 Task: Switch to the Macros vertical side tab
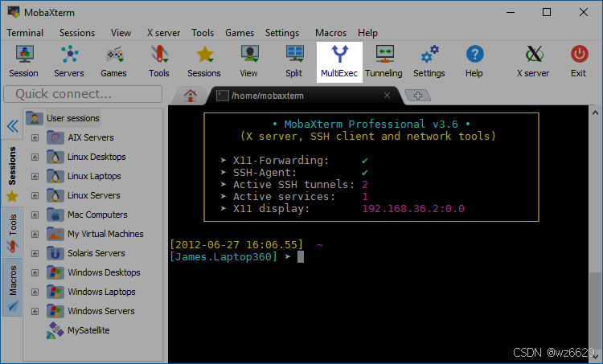point(12,287)
